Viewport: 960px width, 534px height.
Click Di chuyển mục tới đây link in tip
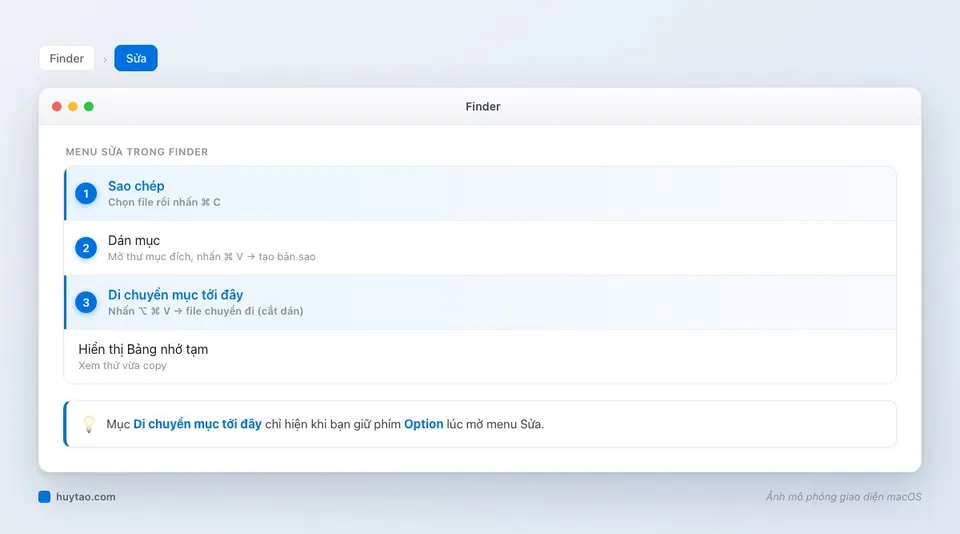click(197, 424)
